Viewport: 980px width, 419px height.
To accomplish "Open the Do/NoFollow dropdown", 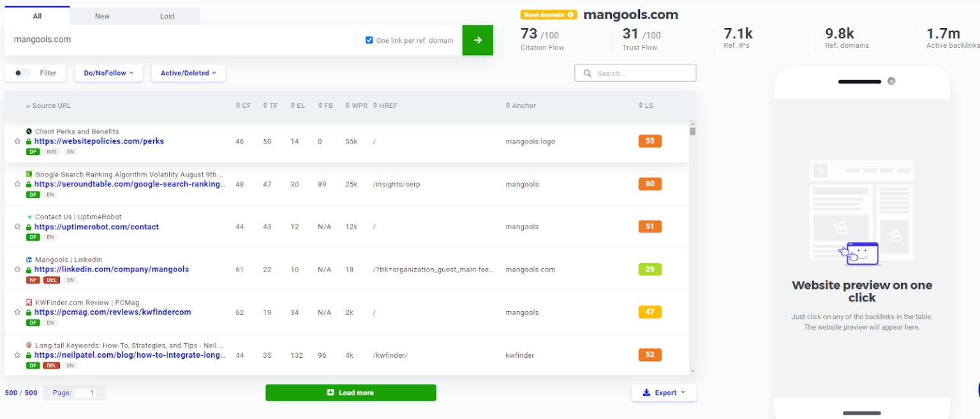I will point(108,73).
